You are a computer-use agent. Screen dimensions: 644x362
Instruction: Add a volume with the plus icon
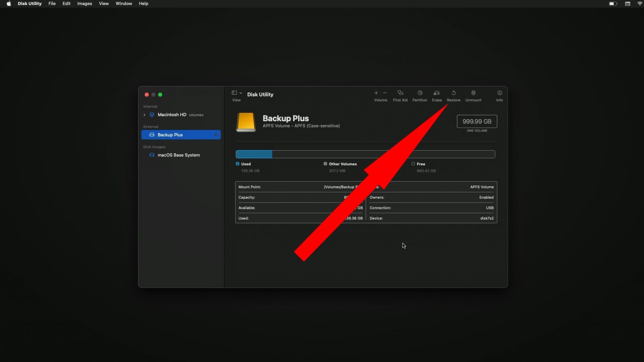coord(376,93)
